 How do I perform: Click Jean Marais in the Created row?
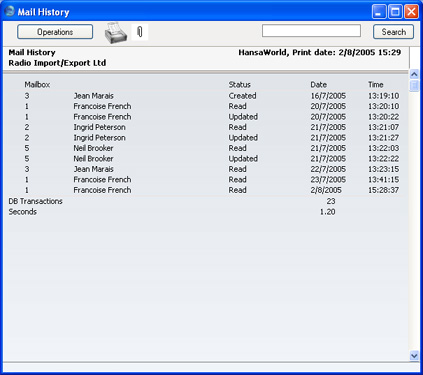93,96
